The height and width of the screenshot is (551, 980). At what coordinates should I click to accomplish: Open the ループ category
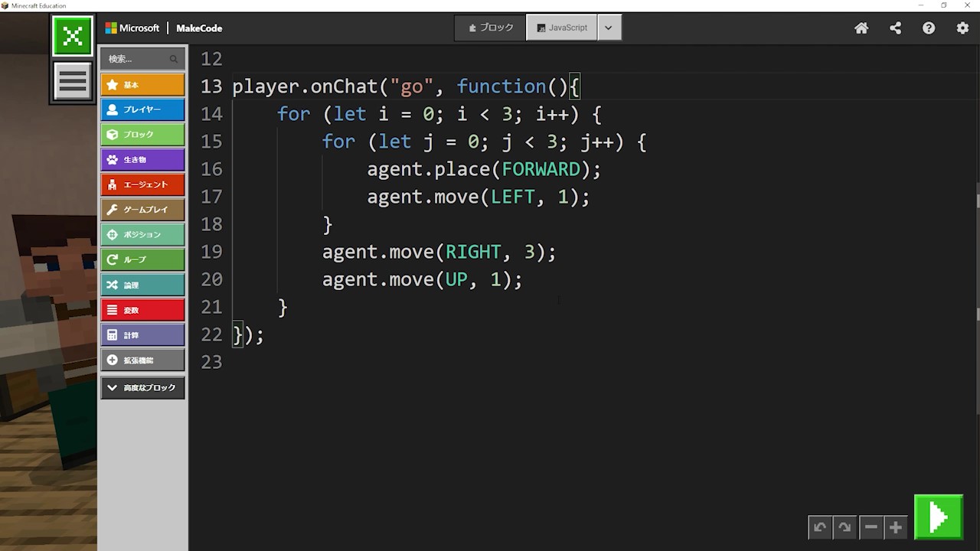pyautogui.click(x=142, y=259)
